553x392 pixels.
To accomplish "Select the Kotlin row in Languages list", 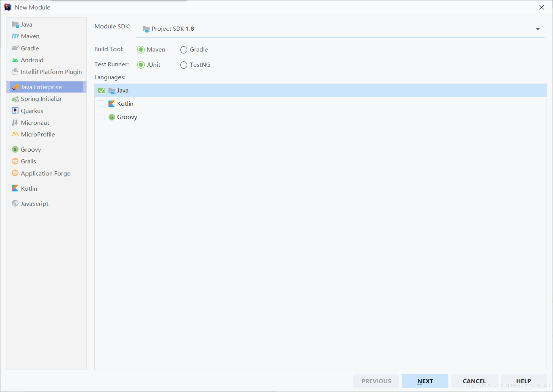I will coord(320,103).
